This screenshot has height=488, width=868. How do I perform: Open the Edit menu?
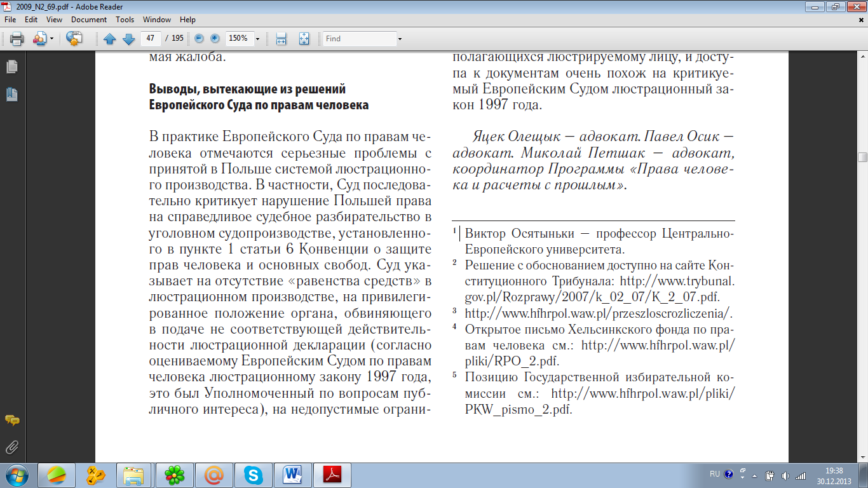pos(31,20)
